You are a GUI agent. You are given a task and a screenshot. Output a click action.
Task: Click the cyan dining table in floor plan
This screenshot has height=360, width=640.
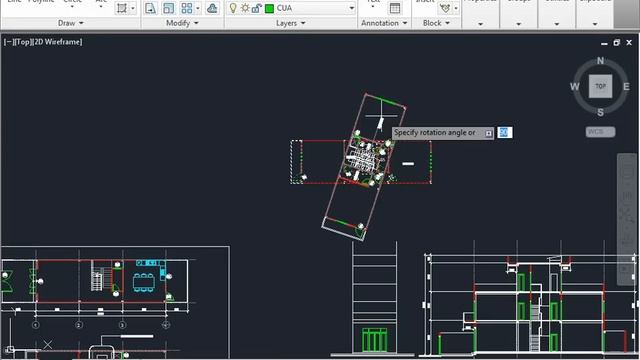tap(144, 282)
